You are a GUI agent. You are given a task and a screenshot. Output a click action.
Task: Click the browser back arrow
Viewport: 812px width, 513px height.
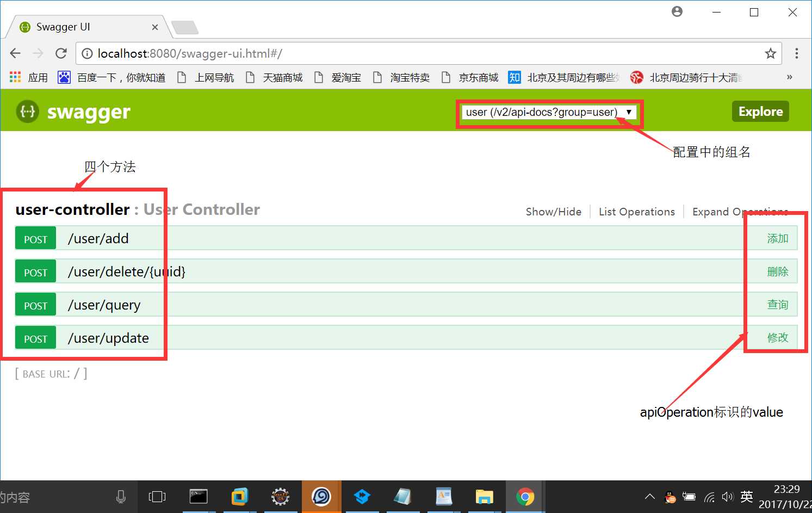click(15, 53)
